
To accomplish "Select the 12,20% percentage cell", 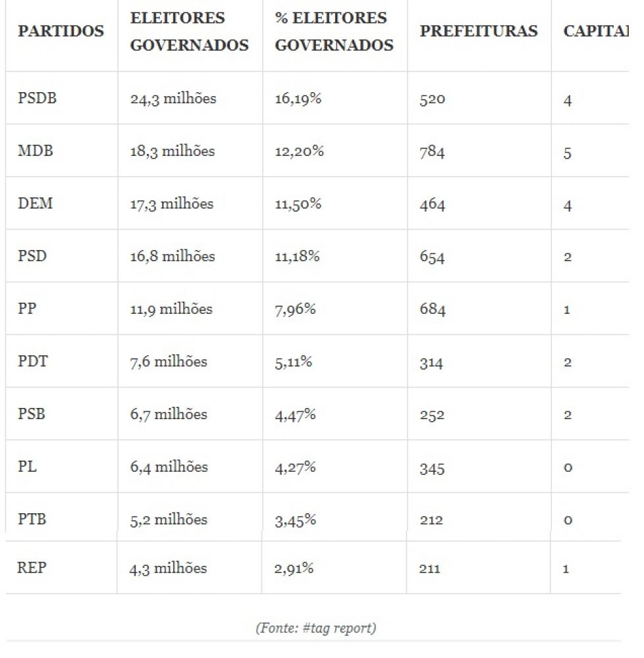I will click(299, 151).
